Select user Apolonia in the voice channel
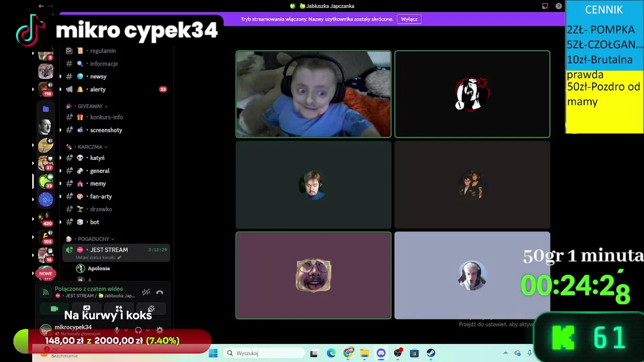The height and width of the screenshot is (362, 644). point(99,268)
